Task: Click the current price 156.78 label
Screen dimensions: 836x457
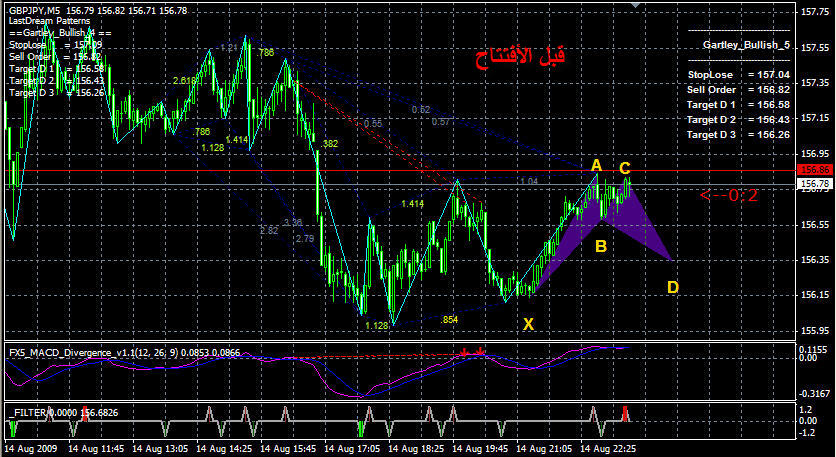Action: pyautogui.click(x=815, y=184)
